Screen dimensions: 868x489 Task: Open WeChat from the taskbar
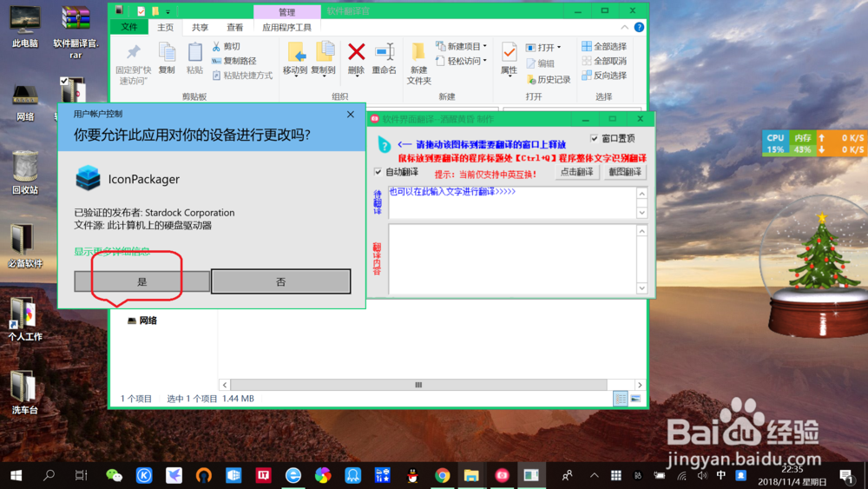114,475
